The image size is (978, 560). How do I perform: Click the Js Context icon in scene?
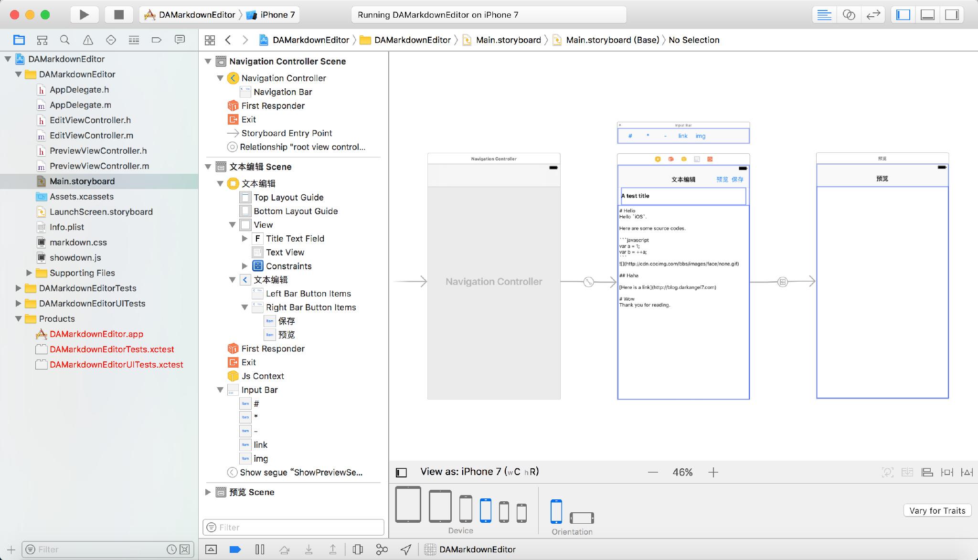tap(233, 375)
